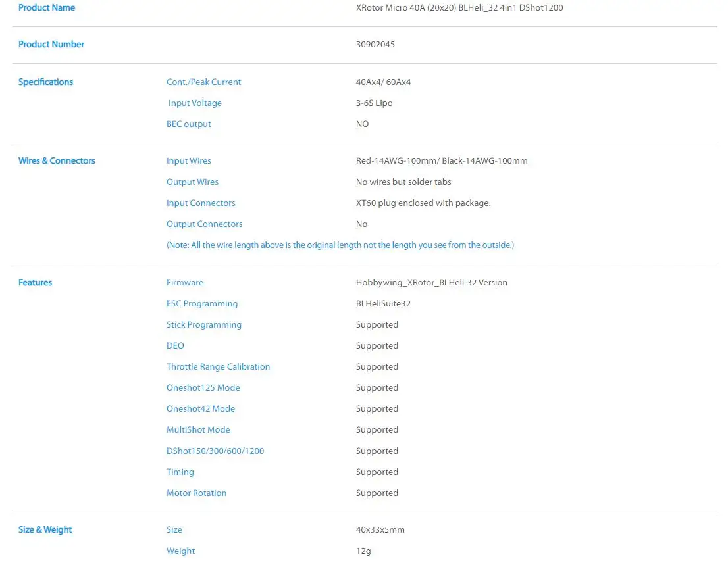The image size is (728, 563).
Task: Select Supported value for Oneshot42 Mode
Action: pos(377,408)
